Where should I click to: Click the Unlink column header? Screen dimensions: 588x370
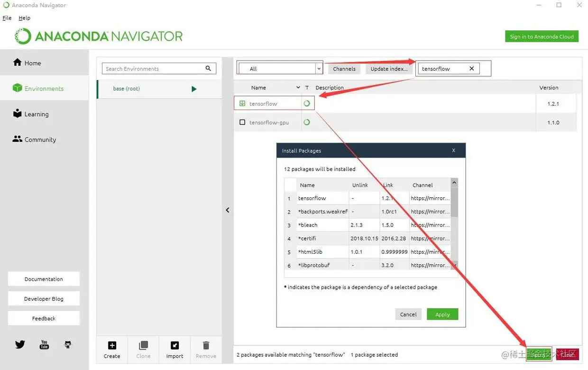coord(360,185)
